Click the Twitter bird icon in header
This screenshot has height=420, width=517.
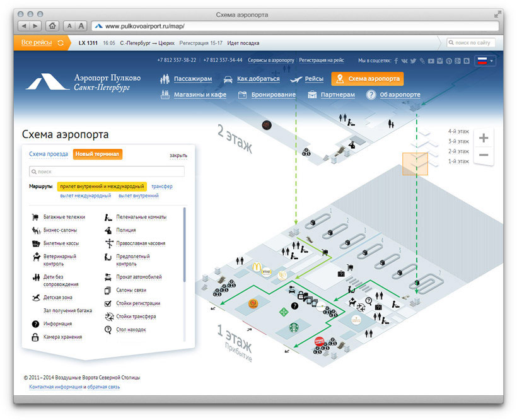(x=413, y=61)
